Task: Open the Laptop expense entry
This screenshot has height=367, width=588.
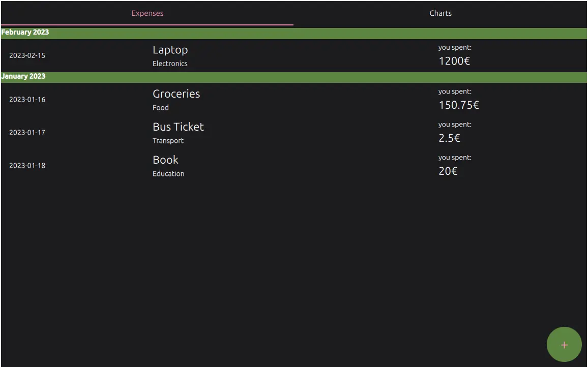Action: click(170, 50)
